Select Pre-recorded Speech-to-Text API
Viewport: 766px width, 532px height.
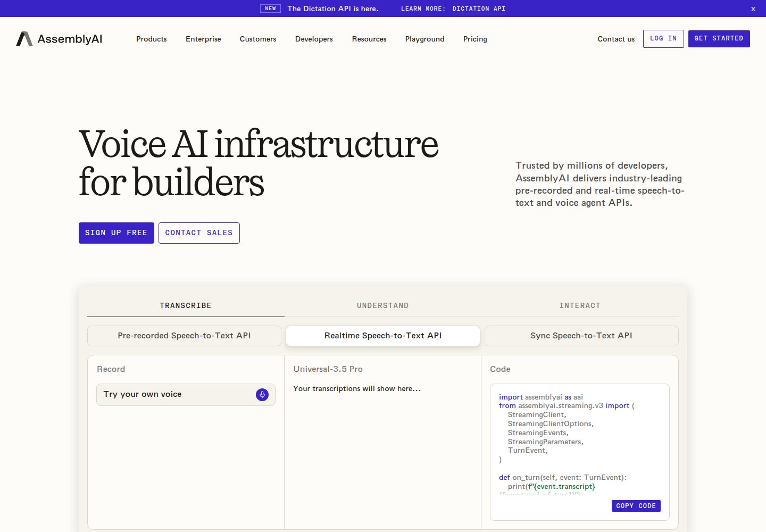point(184,336)
